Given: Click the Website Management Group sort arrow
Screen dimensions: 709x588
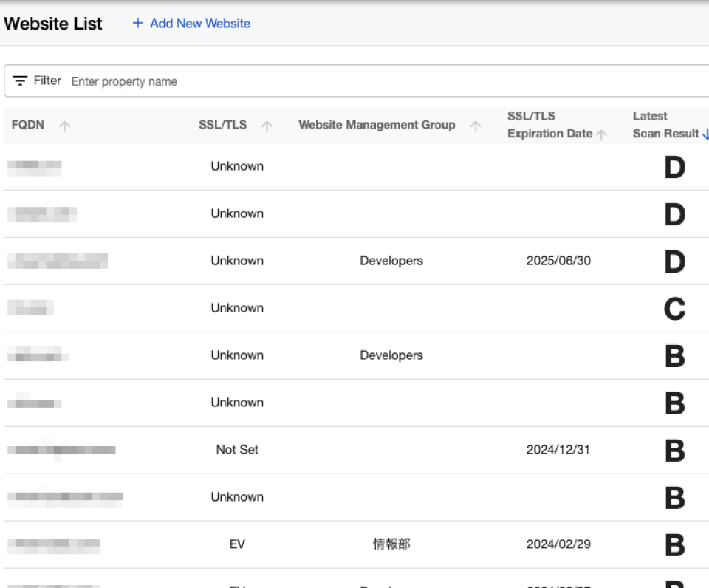Looking at the screenshot, I should [x=476, y=126].
